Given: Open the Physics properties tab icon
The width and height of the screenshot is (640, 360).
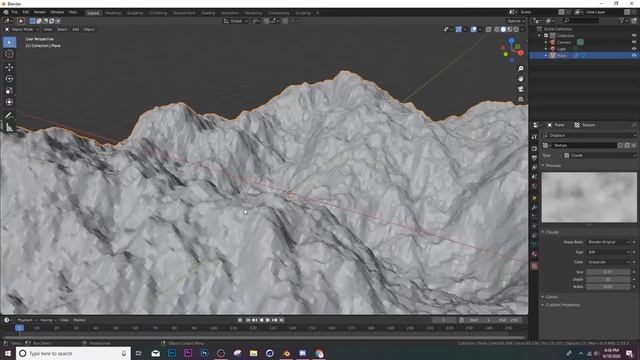Looking at the screenshot, I should point(534,227).
